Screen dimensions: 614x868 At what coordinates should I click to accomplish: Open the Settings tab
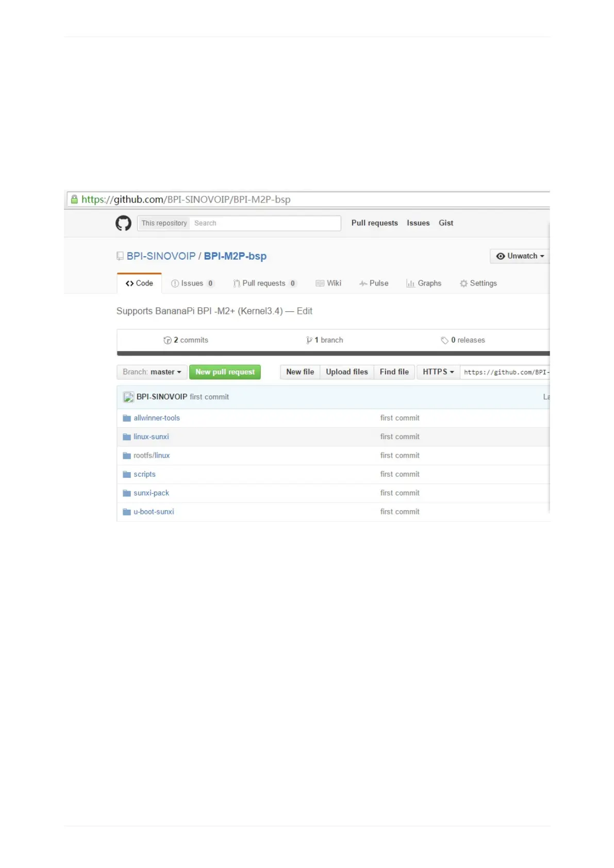pos(478,283)
